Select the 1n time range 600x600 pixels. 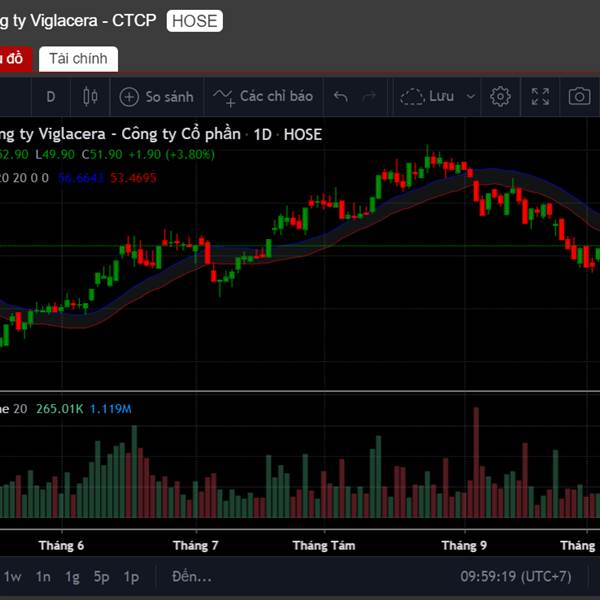coord(43,576)
